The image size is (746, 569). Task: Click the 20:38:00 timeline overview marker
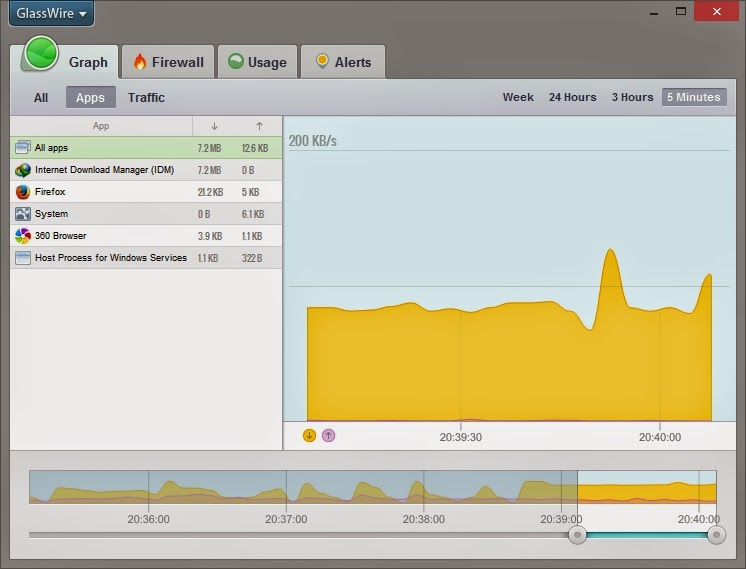tap(423, 519)
